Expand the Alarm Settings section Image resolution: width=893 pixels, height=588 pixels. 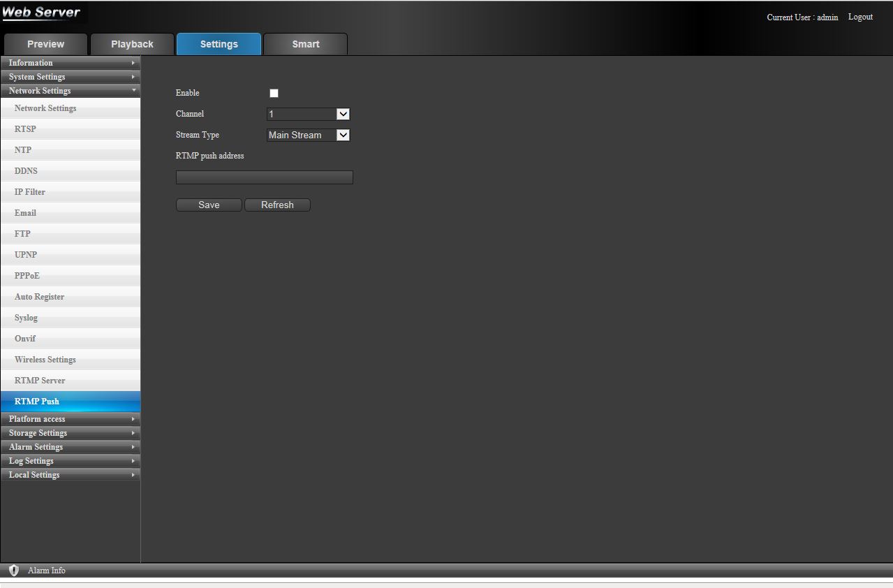70,447
